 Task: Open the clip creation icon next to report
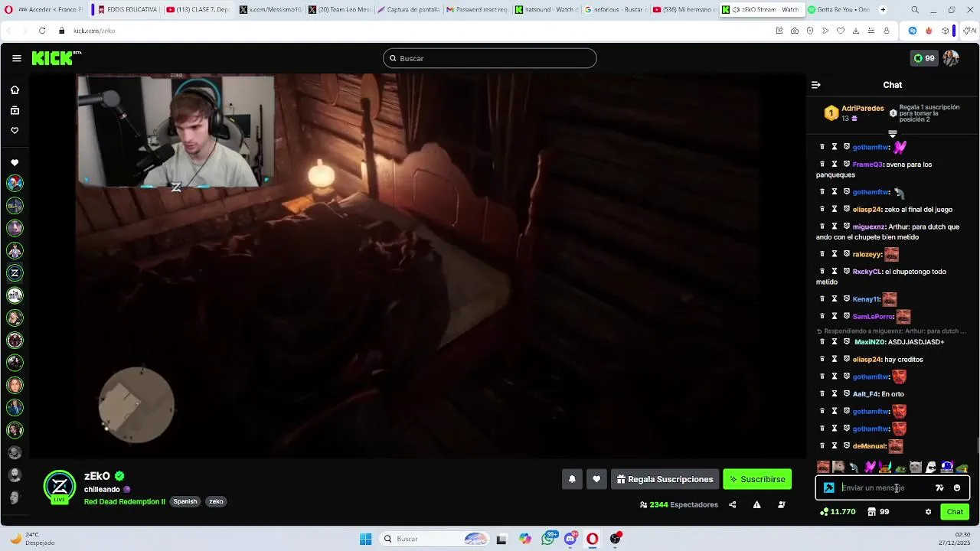point(781,505)
